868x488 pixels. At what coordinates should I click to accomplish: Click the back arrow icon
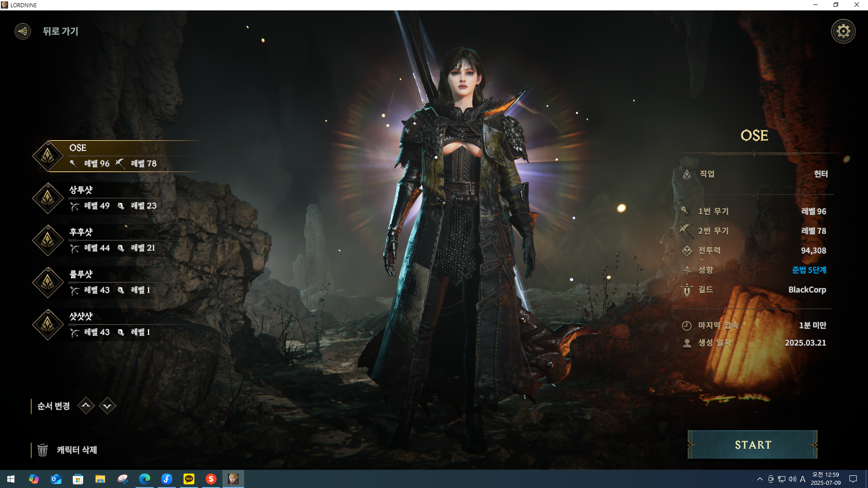pos(23,31)
